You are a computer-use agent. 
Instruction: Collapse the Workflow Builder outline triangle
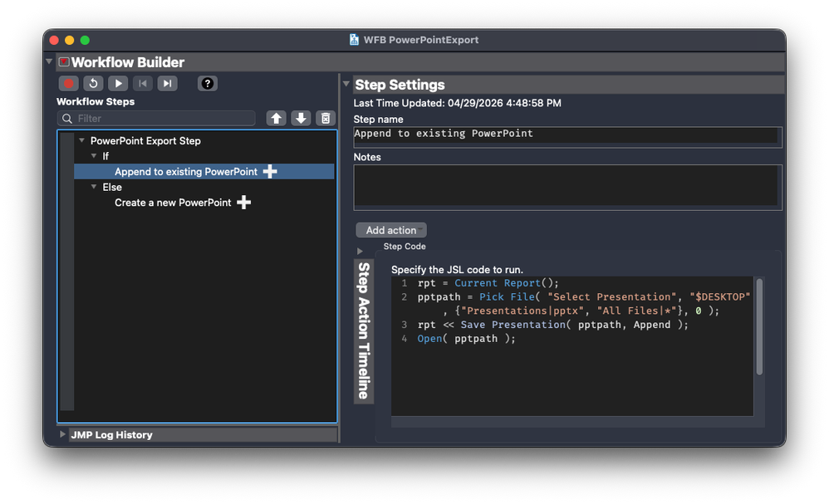50,61
